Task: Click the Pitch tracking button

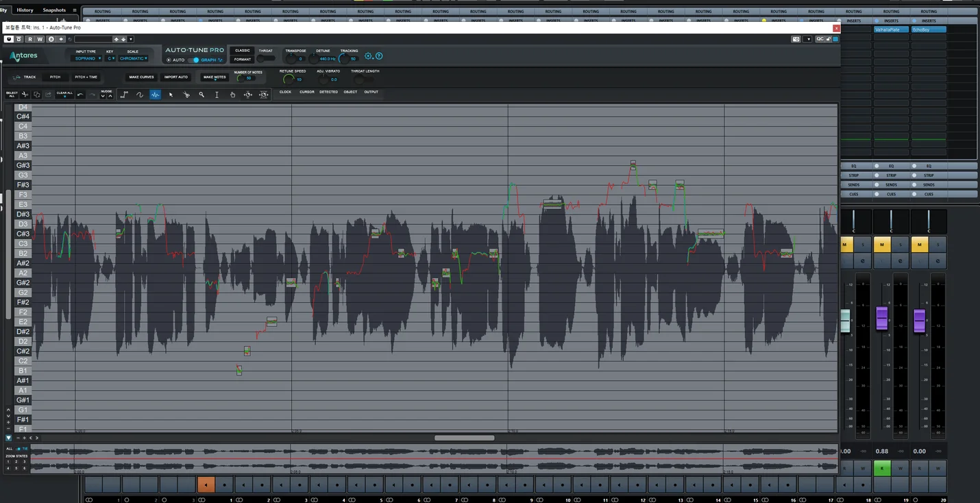Action: pos(55,77)
